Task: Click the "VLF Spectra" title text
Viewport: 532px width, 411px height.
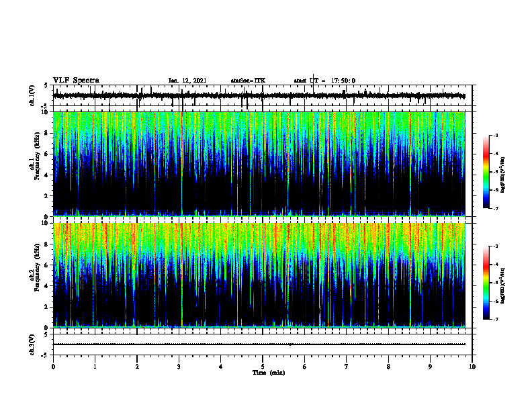Action: [76, 81]
